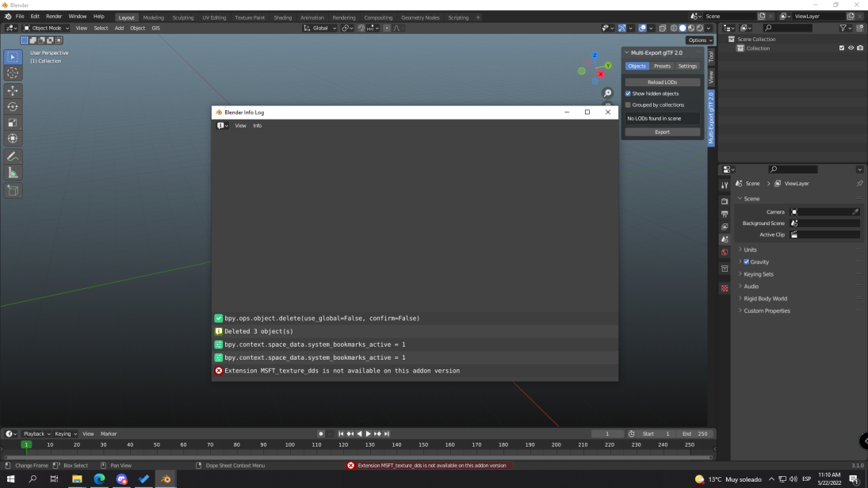This screenshot has height=488, width=868.
Task: Open the World Properties globe icon
Action: coord(724,252)
